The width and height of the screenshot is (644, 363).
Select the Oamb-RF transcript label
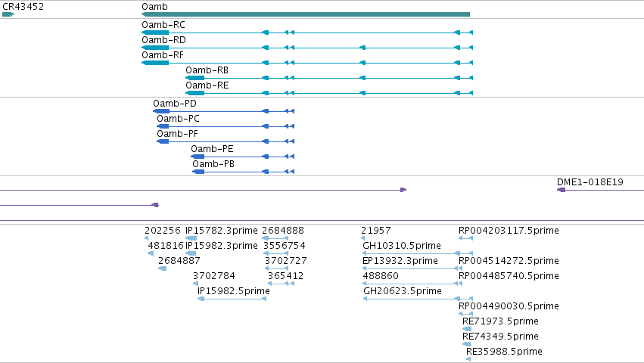click(x=163, y=55)
